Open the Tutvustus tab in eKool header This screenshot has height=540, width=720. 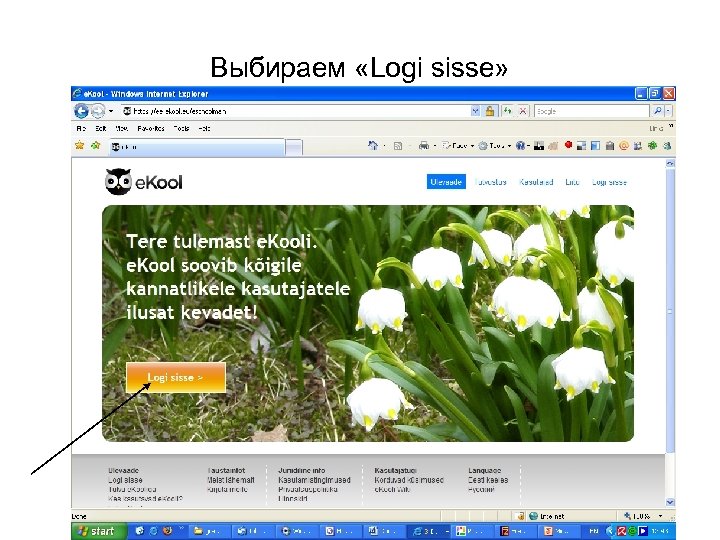(x=490, y=182)
